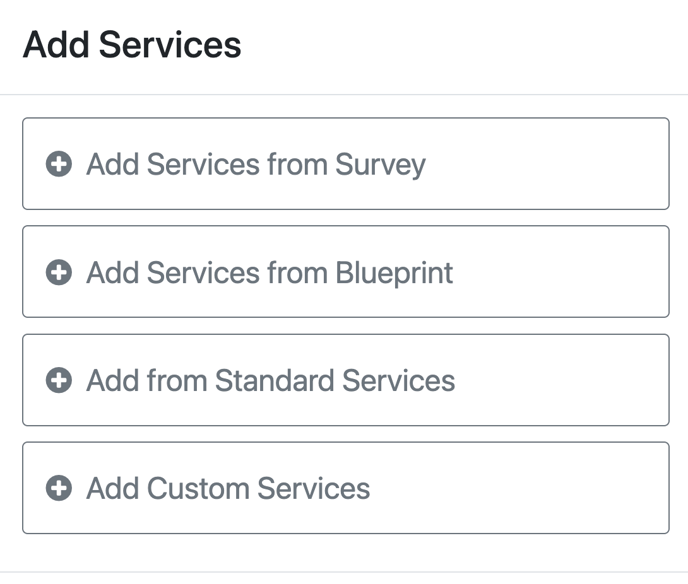The width and height of the screenshot is (688, 584).
Task: Select the Standard Services text label
Action: click(x=270, y=380)
